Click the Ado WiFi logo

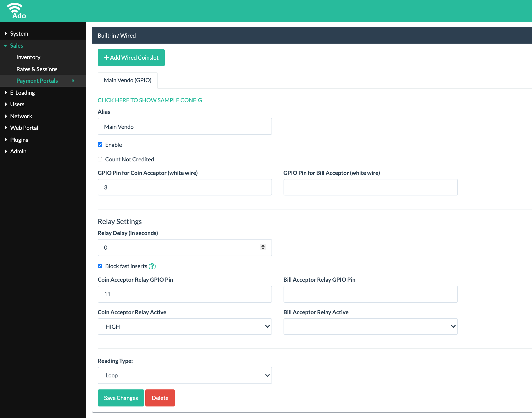tap(17, 11)
